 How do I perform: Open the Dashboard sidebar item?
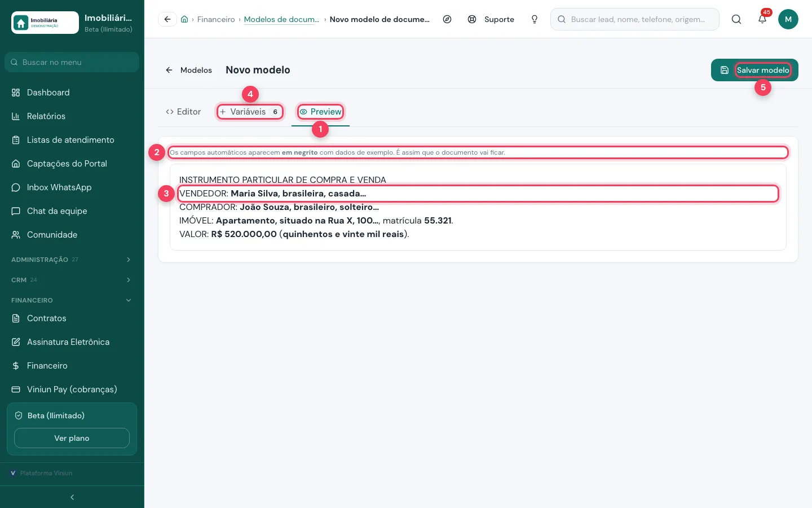click(x=72, y=93)
